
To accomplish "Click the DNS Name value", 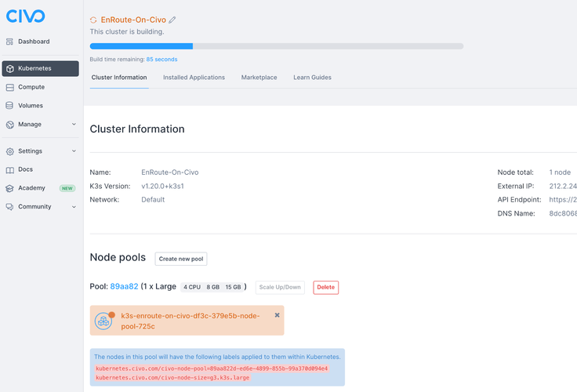I will coord(563,213).
